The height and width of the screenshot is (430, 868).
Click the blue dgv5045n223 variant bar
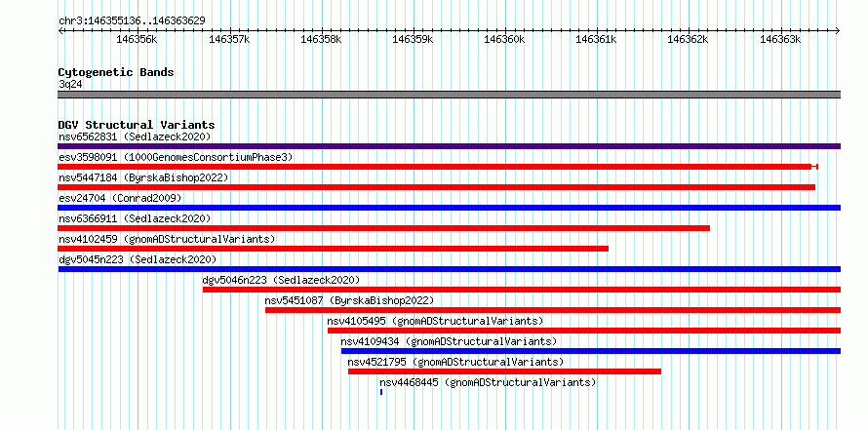(449, 269)
